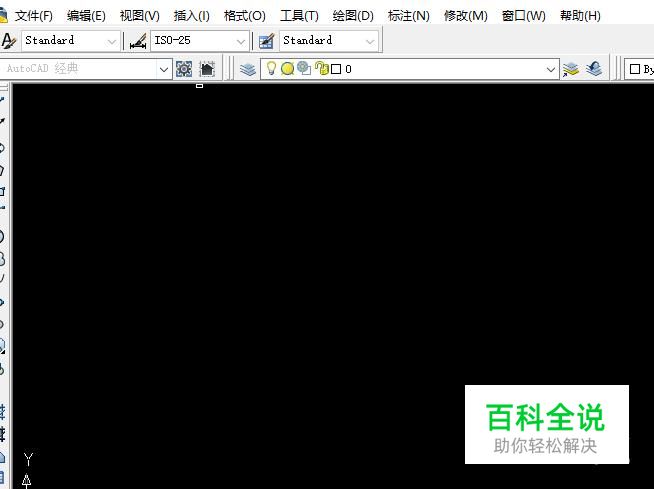Click the dimension style icon
Screen dimensions: 654x489
pos(138,41)
